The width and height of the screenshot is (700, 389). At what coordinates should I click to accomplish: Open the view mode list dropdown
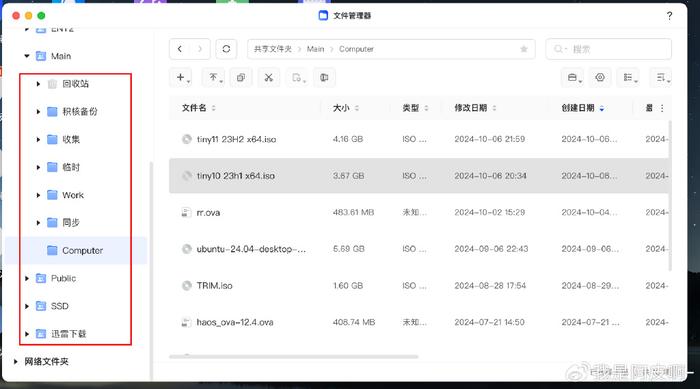629,78
